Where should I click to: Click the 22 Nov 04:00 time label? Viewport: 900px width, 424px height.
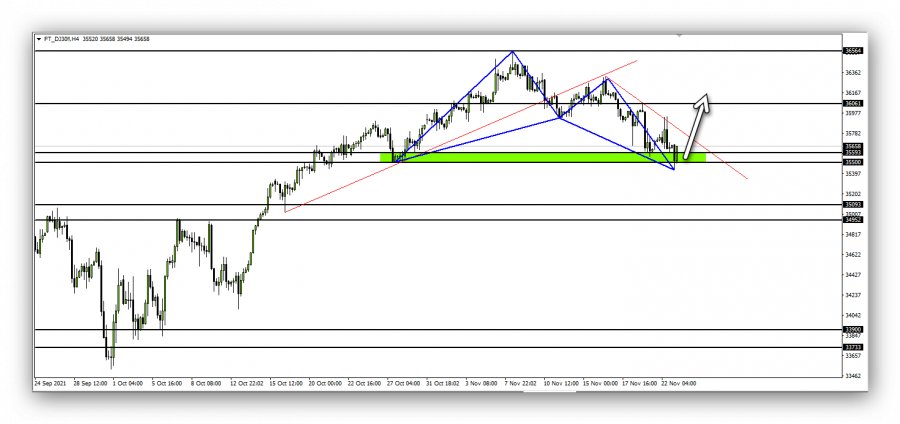coord(680,382)
